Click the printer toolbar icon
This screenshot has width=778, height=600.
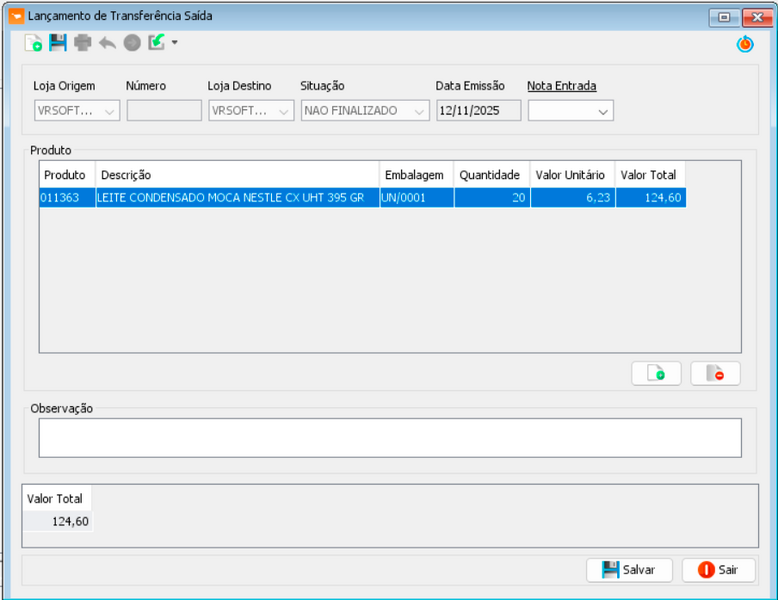click(82, 43)
